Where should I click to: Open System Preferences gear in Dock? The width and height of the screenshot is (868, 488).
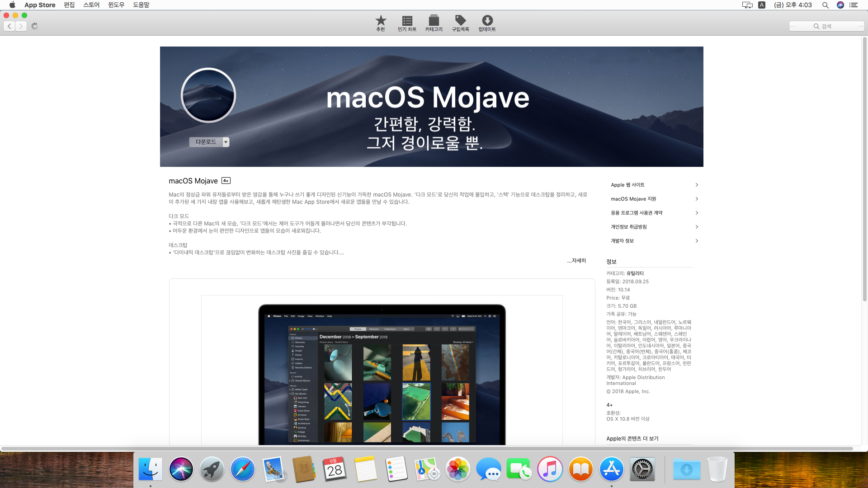[x=642, y=469]
